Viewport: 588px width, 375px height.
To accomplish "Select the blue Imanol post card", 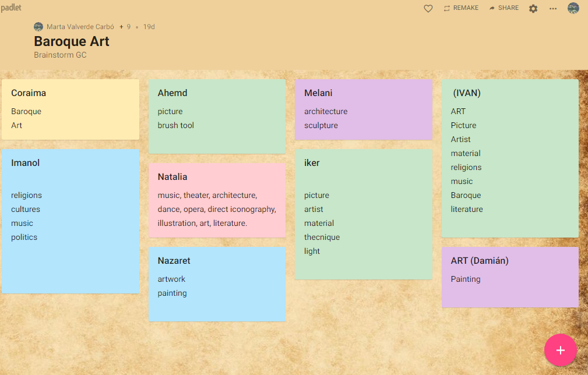I will (71, 221).
